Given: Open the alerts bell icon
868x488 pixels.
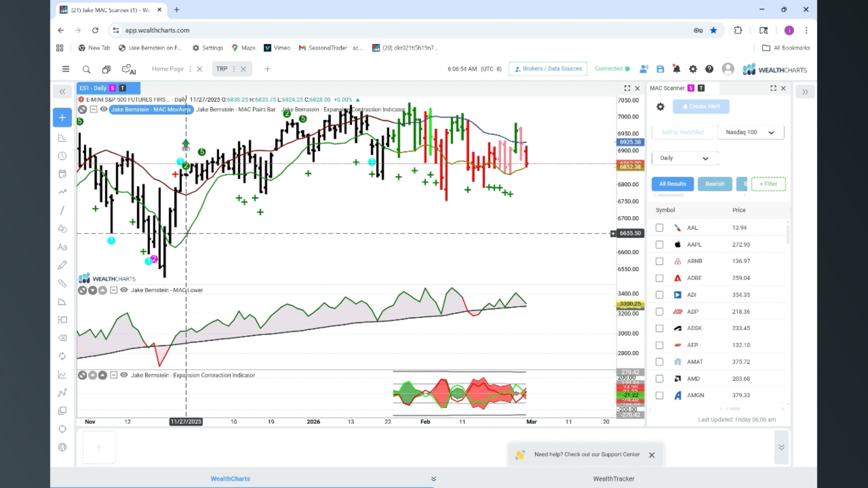Looking at the screenshot, I should [676, 69].
